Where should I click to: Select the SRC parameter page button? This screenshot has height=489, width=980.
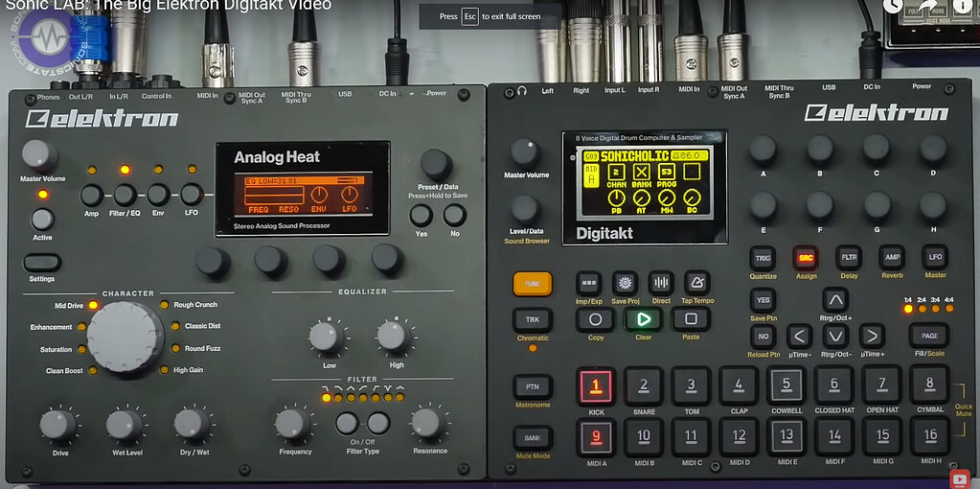804,258
